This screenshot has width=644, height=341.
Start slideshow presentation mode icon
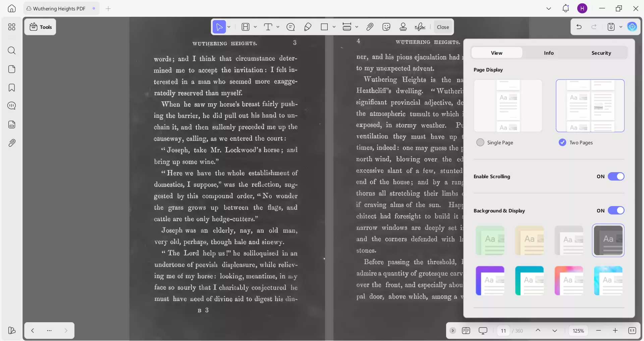(x=483, y=331)
